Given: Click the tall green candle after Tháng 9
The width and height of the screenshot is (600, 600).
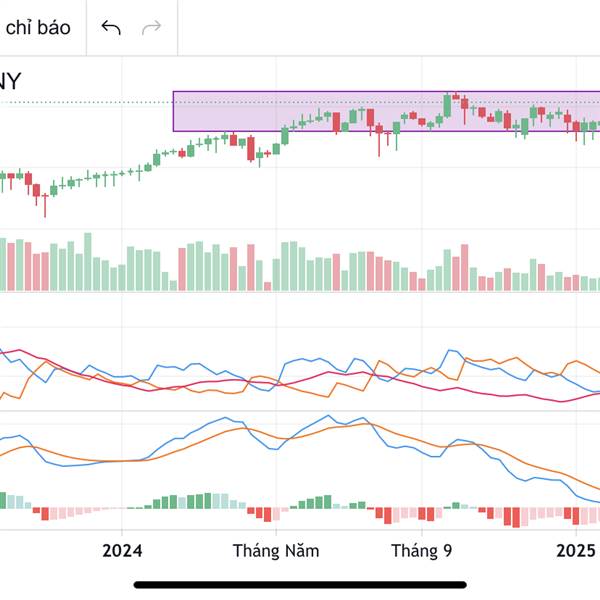Looking at the screenshot, I should [447, 106].
